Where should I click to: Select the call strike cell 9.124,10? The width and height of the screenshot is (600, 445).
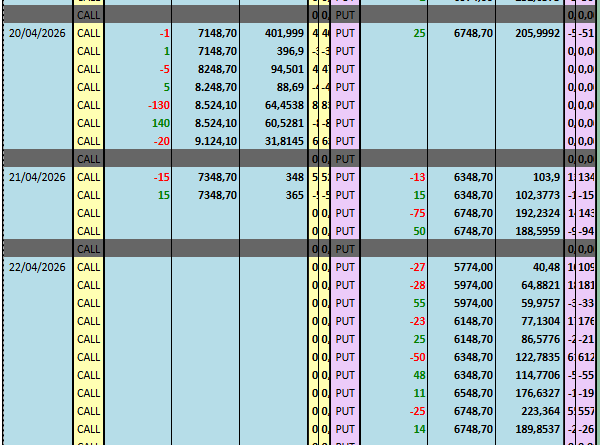(x=205, y=141)
